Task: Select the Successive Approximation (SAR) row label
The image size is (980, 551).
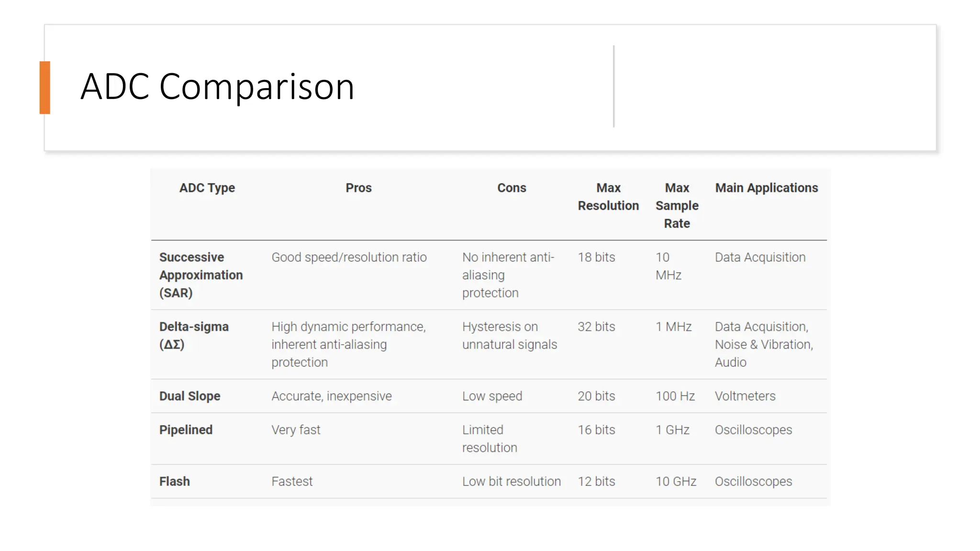Action: (201, 275)
